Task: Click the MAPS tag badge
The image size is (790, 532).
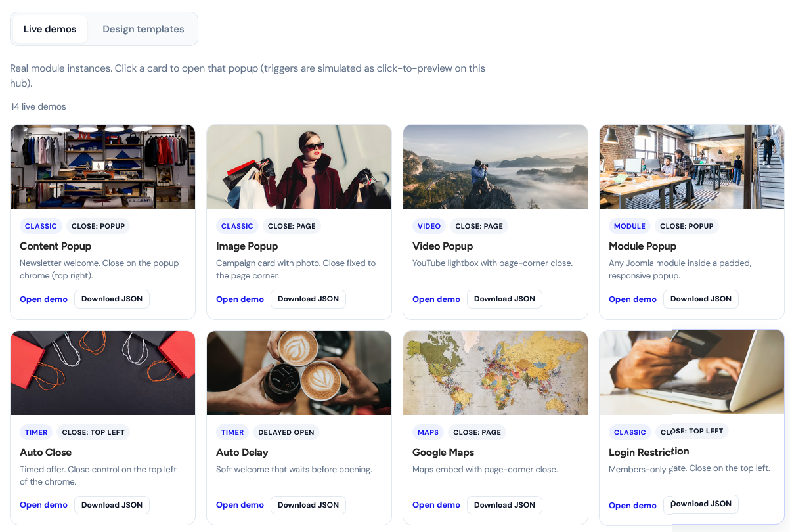Action: click(428, 432)
